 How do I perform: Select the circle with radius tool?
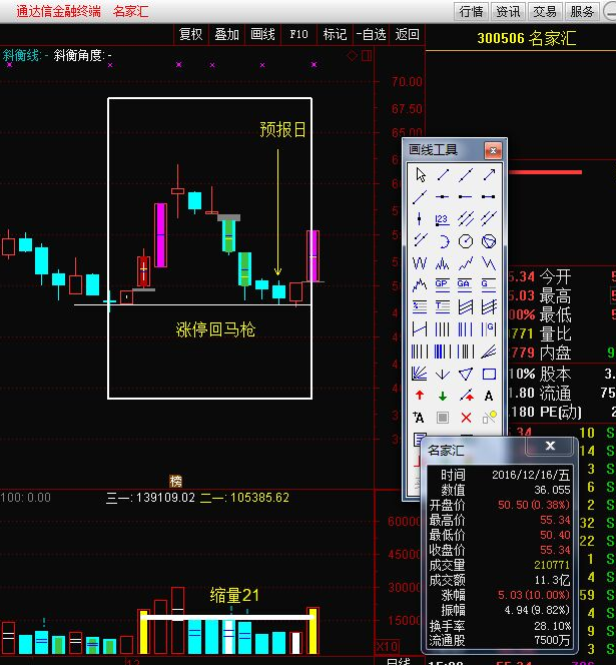coord(466,241)
